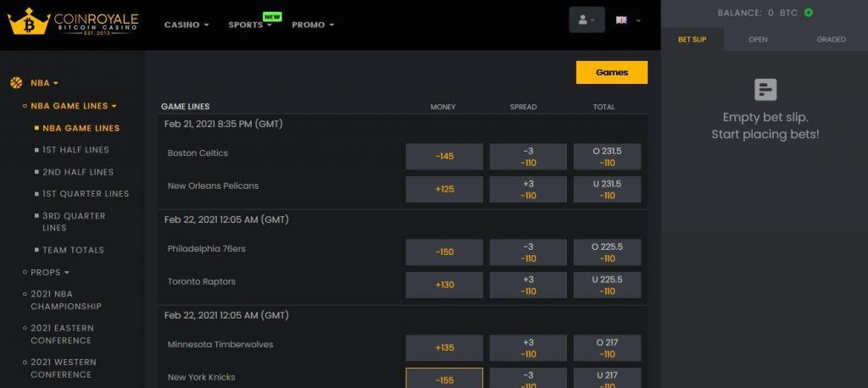Click the UK flag language icon
868x388 pixels.
[621, 20]
